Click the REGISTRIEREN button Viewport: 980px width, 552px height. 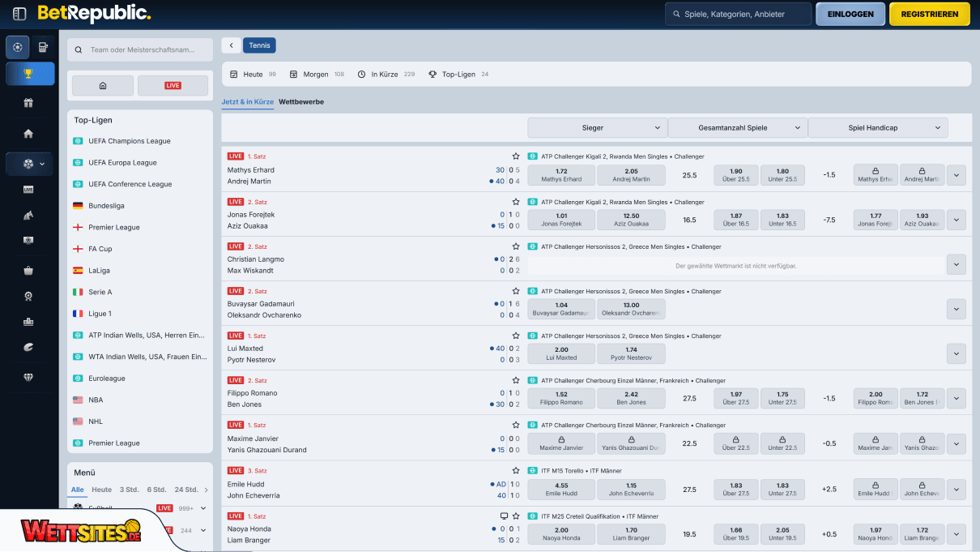[929, 14]
